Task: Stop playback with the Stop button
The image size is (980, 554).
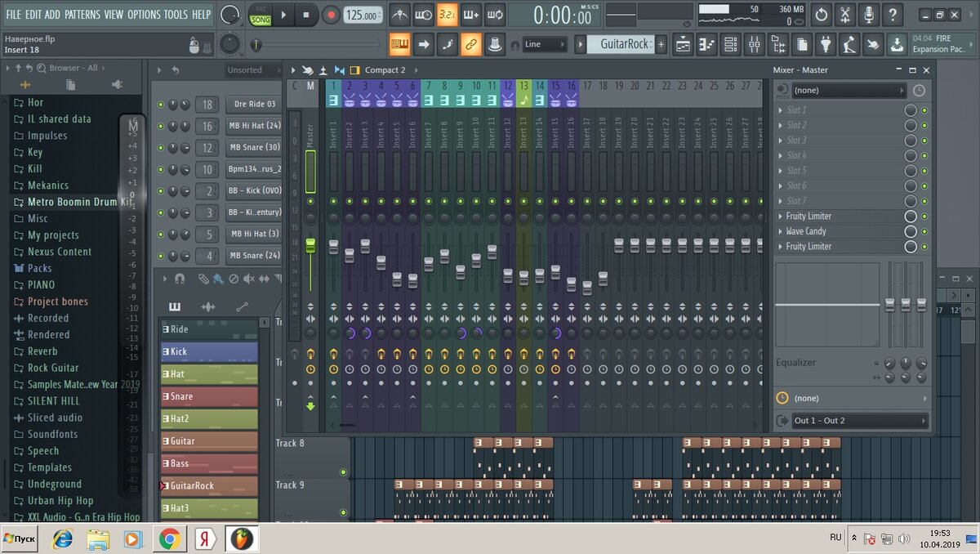Action: [306, 14]
